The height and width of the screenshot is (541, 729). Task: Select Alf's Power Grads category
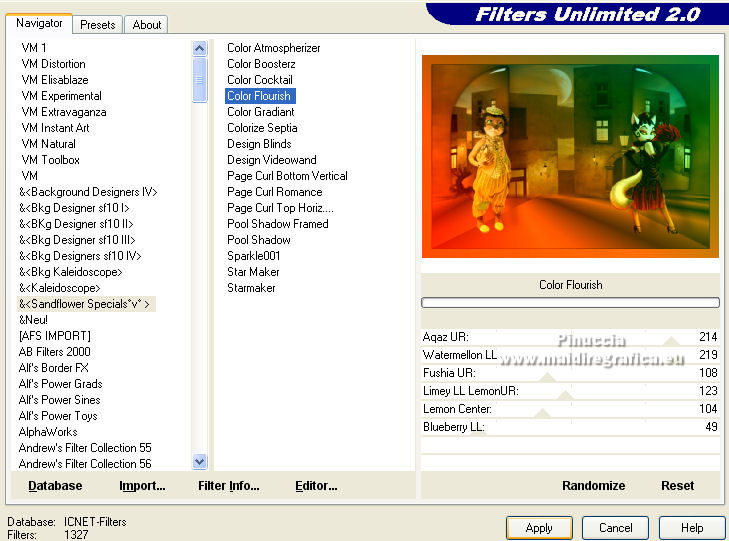[60, 384]
